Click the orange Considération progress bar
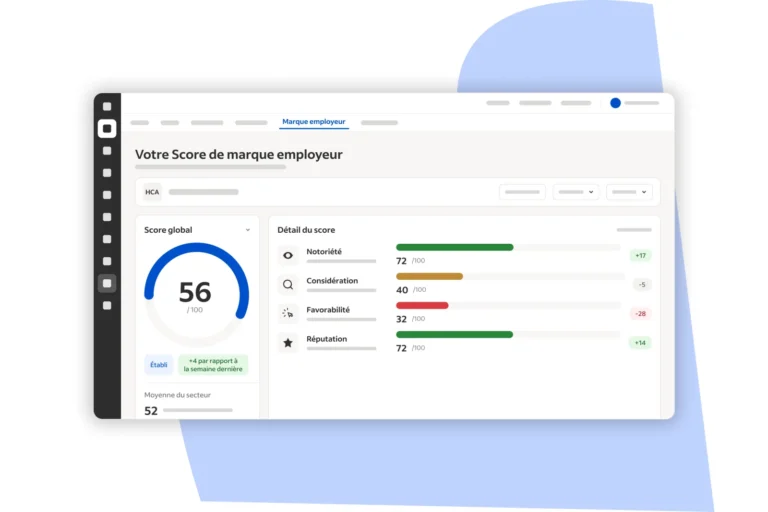The width and height of the screenshot is (768, 512). (x=430, y=276)
